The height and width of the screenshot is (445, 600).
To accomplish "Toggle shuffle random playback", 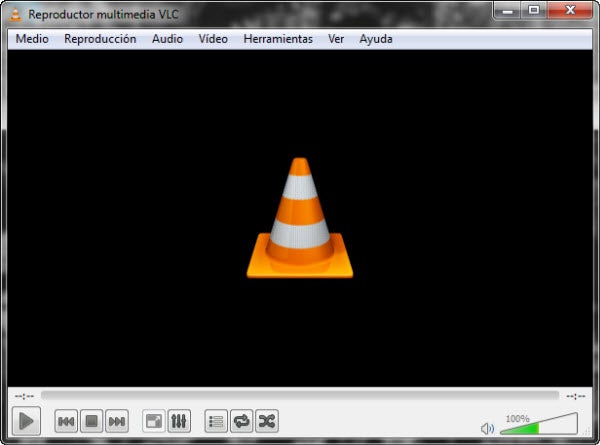I will pyautogui.click(x=266, y=422).
